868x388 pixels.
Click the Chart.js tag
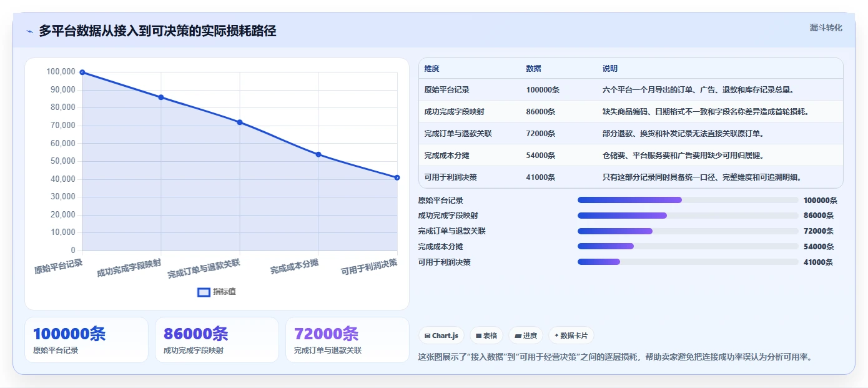pos(441,336)
